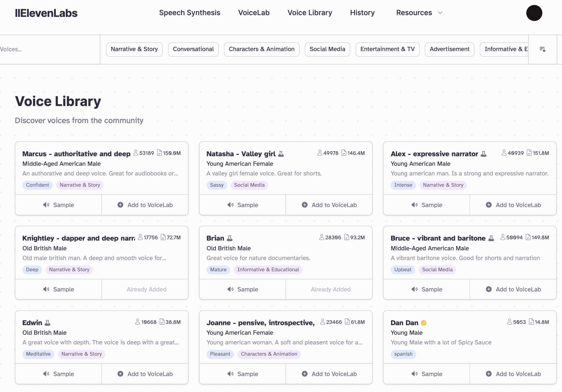Image resolution: width=562 pixels, height=392 pixels.
Task: Add Joanne voice to VoiceLab
Action: [329, 374]
